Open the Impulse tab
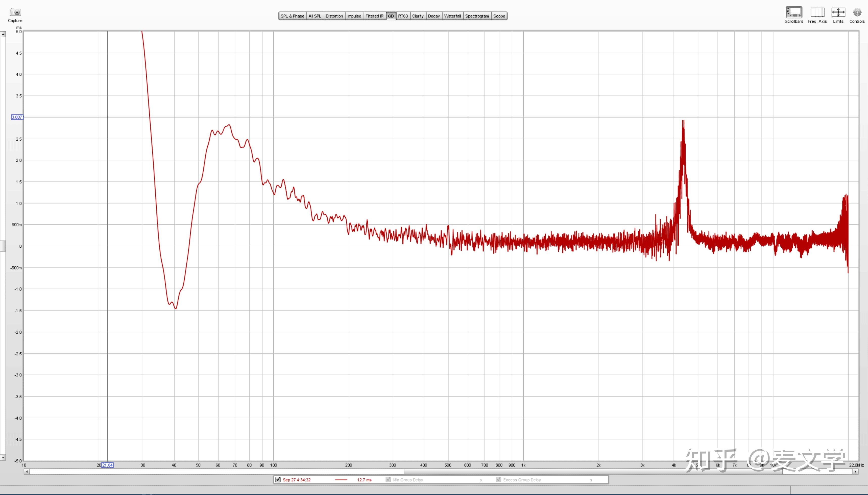The height and width of the screenshot is (495, 868). click(x=354, y=16)
